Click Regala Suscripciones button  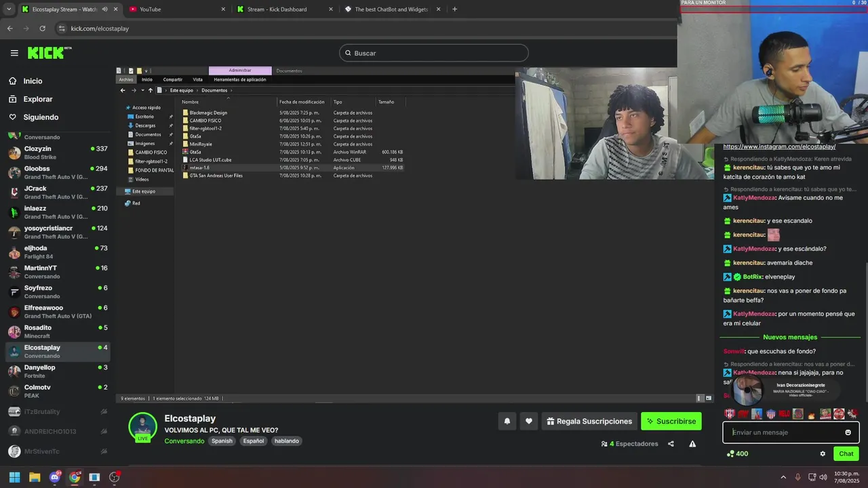coord(589,421)
